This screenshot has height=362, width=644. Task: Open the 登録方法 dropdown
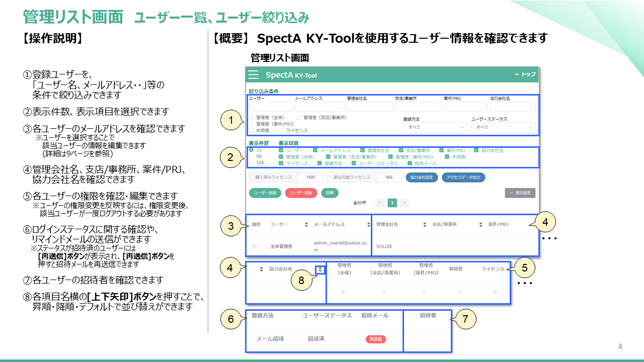coord(435,128)
